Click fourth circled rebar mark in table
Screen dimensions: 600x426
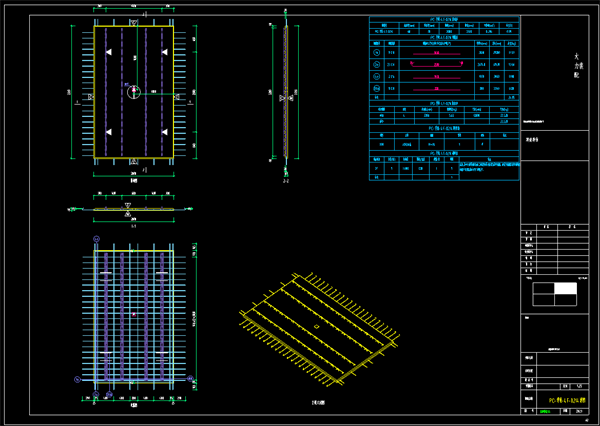pyautogui.click(x=377, y=88)
